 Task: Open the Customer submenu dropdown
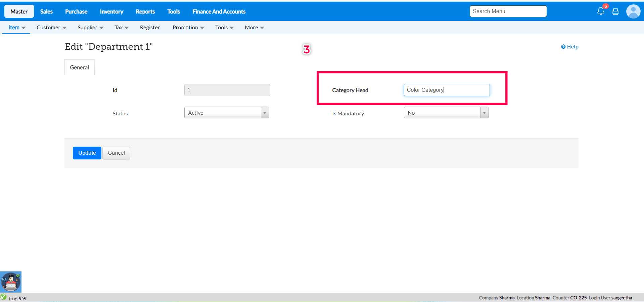tap(51, 28)
